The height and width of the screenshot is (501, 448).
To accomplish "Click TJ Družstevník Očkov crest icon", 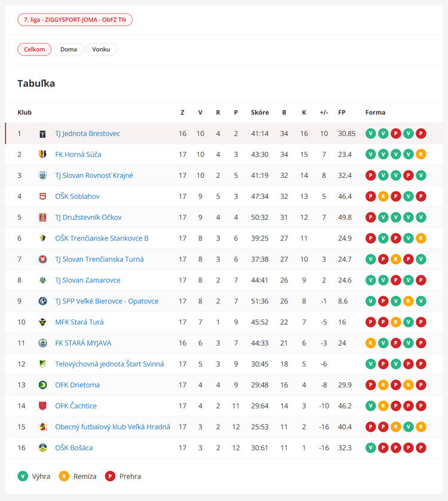I will tap(42, 217).
